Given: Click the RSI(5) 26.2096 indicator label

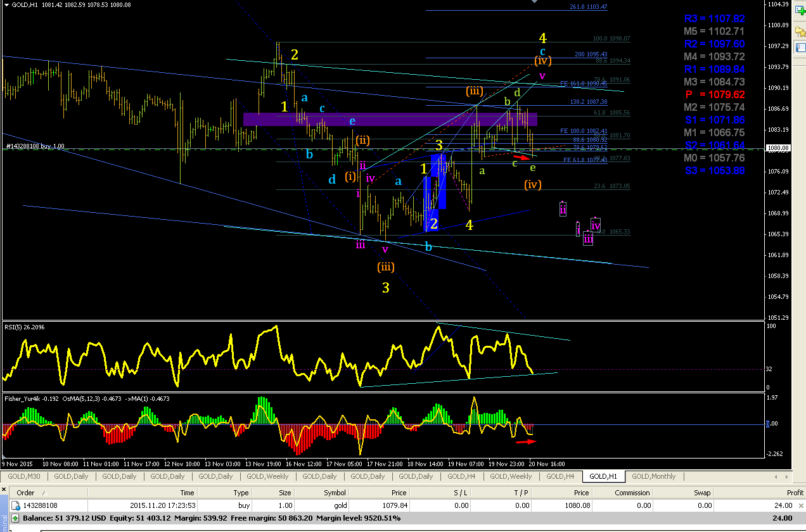Looking at the screenshot, I should 25,327.
